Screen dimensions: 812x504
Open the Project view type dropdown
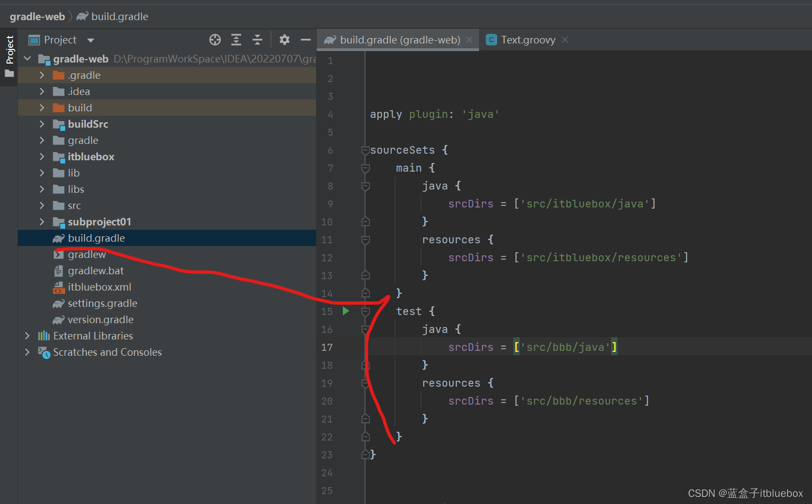click(x=91, y=40)
